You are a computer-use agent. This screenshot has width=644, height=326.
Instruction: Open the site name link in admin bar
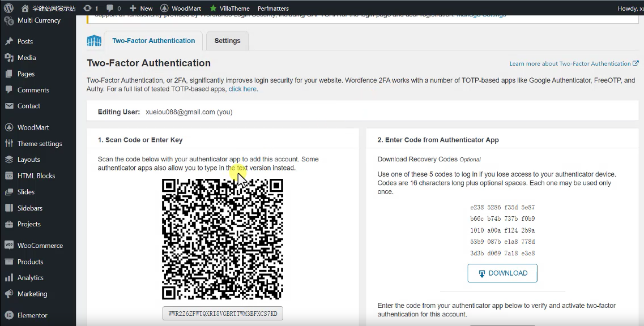point(54,8)
